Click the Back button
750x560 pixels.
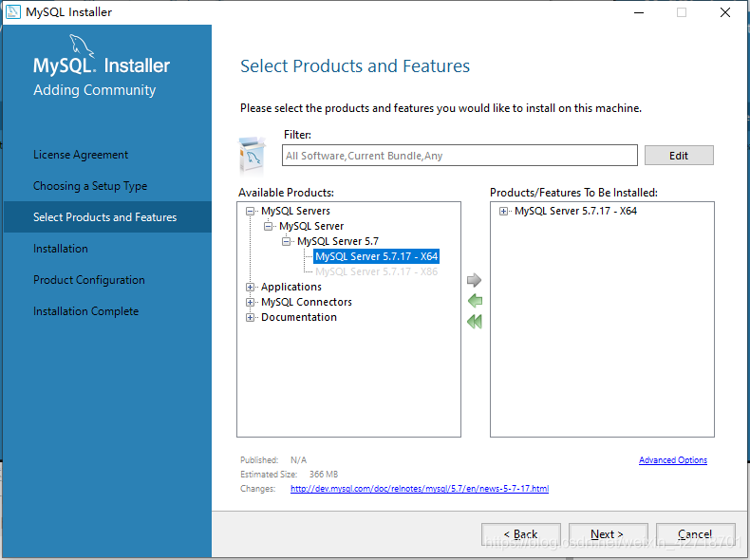(521, 534)
